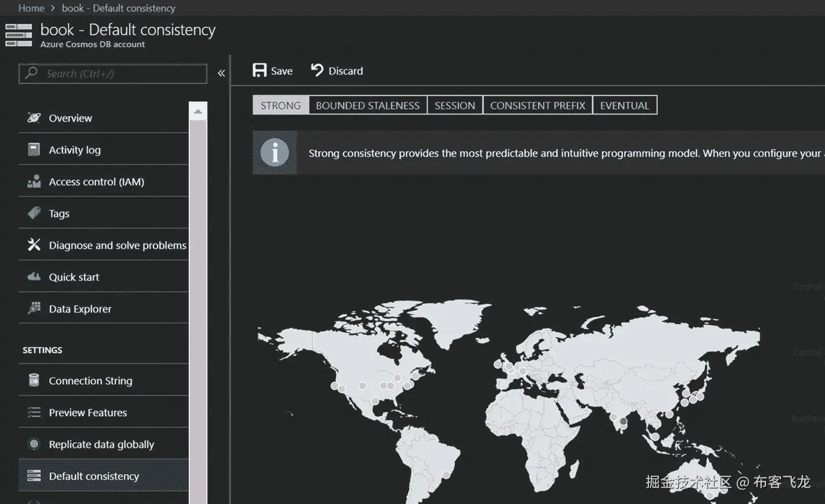Click the Overview planet icon
The width and height of the screenshot is (825, 504).
(x=34, y=117)
